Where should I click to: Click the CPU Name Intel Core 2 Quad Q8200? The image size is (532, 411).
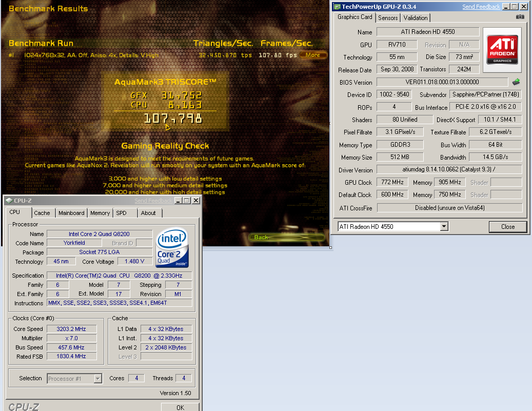[x=100, y=234]
